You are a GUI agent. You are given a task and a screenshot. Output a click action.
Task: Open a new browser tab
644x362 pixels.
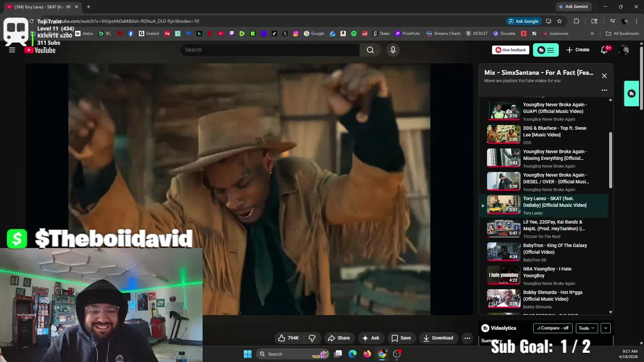click(89, 7)
